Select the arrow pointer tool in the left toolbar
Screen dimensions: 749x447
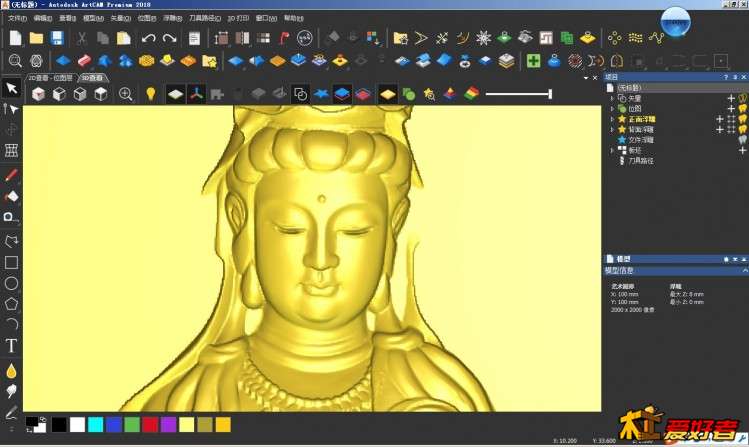click(x=11, y=88)
